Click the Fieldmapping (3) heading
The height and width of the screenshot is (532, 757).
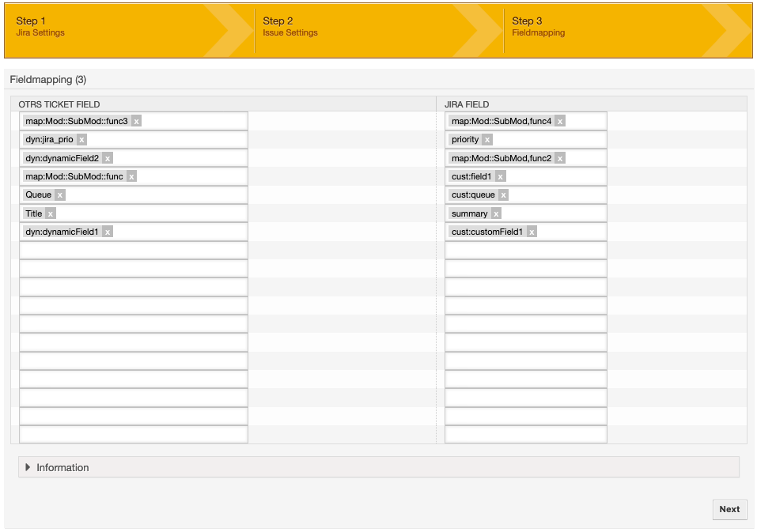47,80
